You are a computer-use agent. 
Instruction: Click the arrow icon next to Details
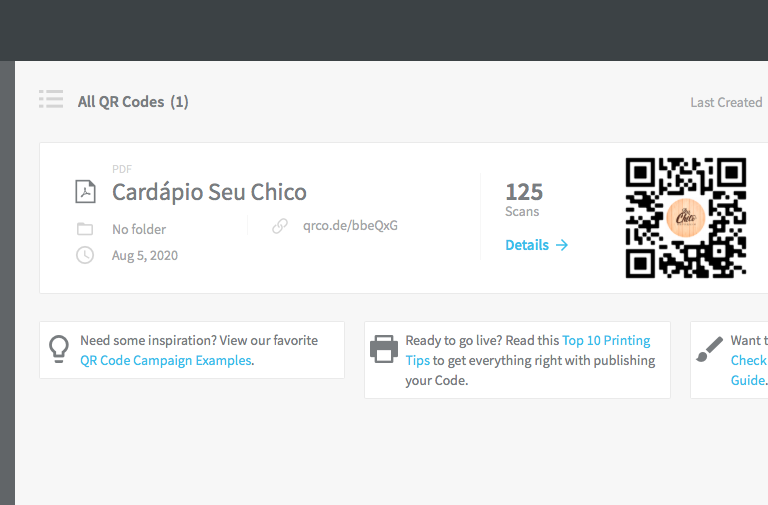pos(562,245)
